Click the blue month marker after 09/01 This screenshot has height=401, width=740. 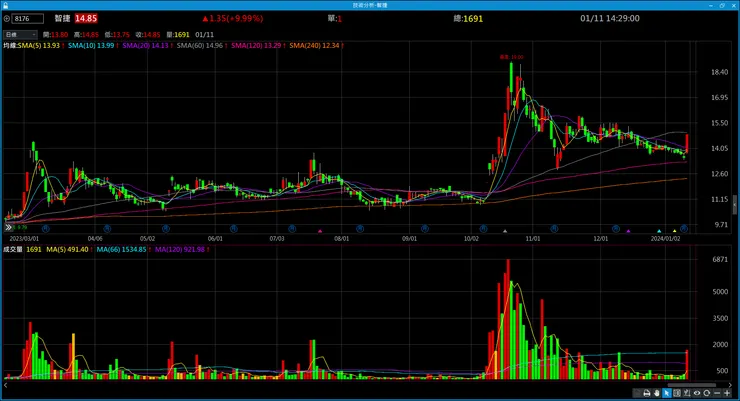(x=425, y=228)
